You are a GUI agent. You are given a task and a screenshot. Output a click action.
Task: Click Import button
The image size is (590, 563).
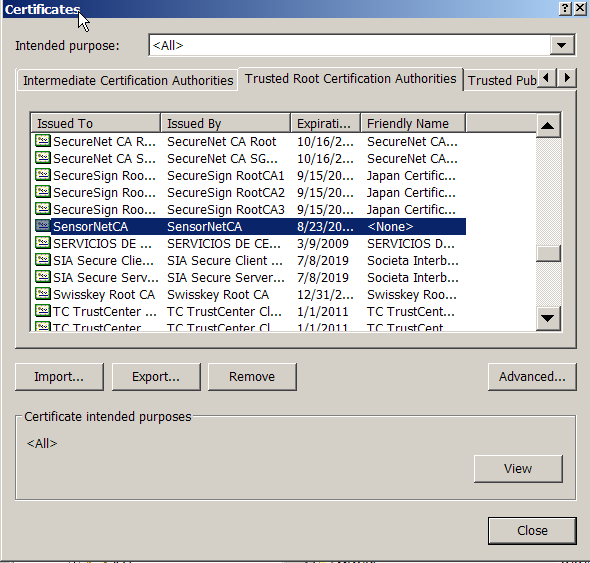(59, 377)
